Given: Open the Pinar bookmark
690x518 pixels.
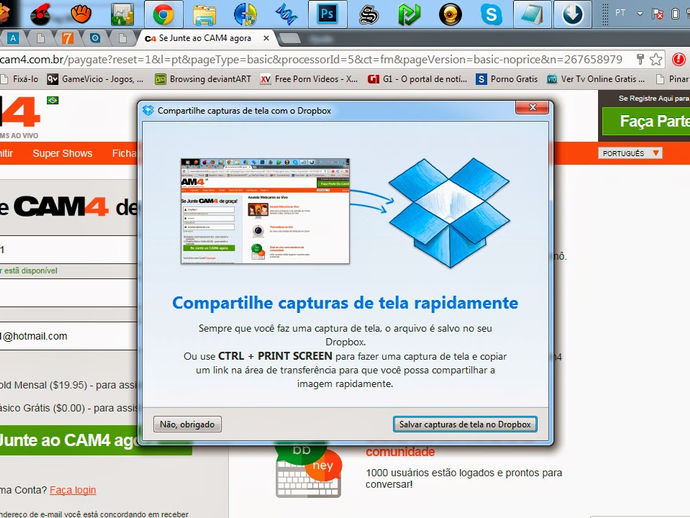Looking at the screenshot, I should pyautogui.click(x=672, y=79).
